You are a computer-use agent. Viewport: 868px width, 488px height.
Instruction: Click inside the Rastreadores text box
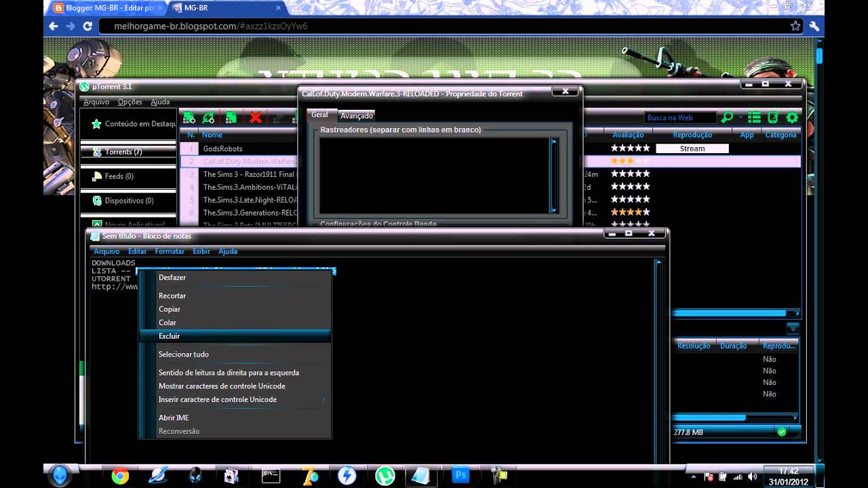tap(434, 176)
